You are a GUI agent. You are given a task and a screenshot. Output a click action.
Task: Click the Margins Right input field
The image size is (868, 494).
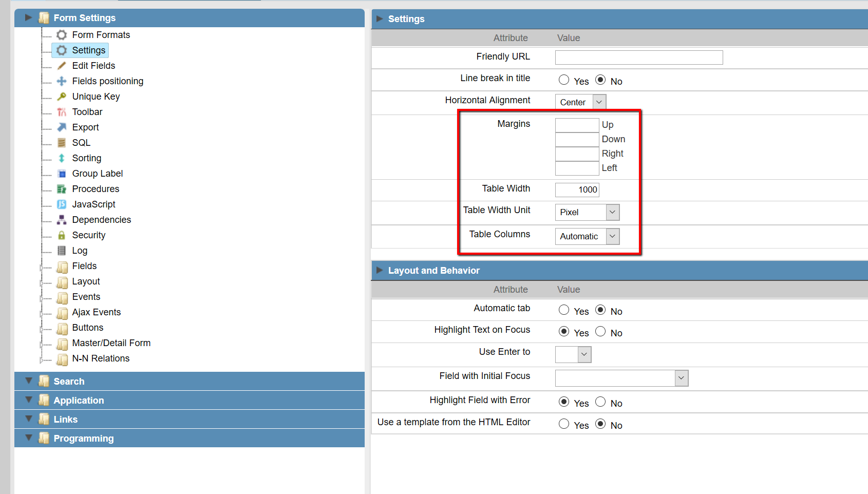point(577,154)
